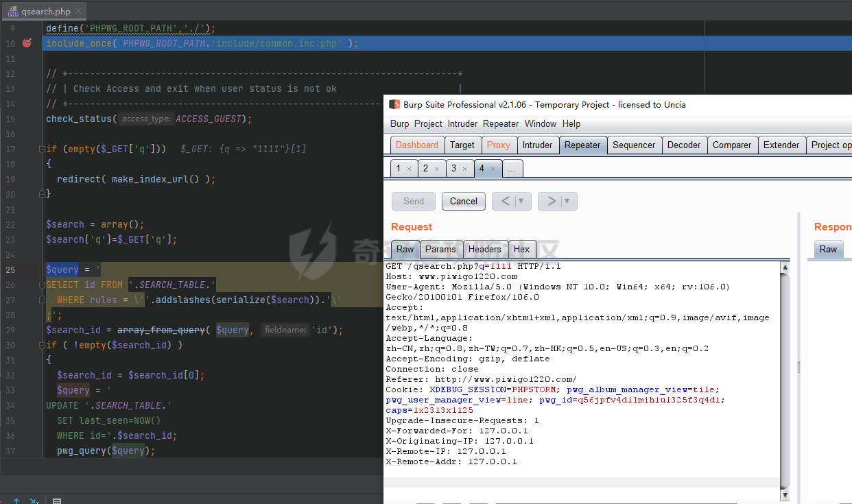Click the PHP file icon on qsearch.php tab
Screen dimensions: 852x504
tap(13, 12)
